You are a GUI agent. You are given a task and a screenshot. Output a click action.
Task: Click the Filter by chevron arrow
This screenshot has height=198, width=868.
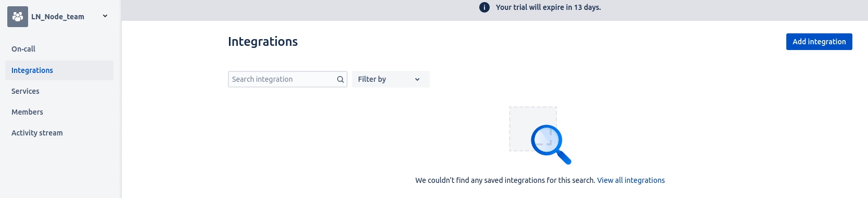click(417, 79)
